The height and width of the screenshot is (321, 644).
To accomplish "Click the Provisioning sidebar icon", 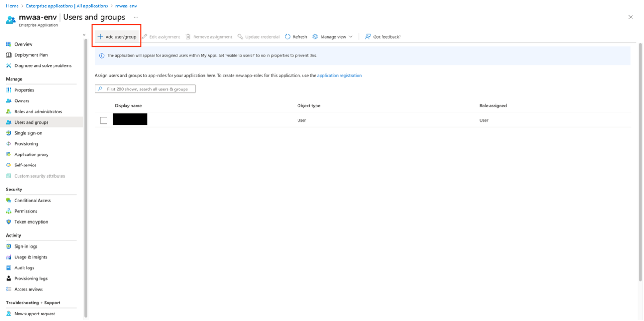I will pos(8,143).
